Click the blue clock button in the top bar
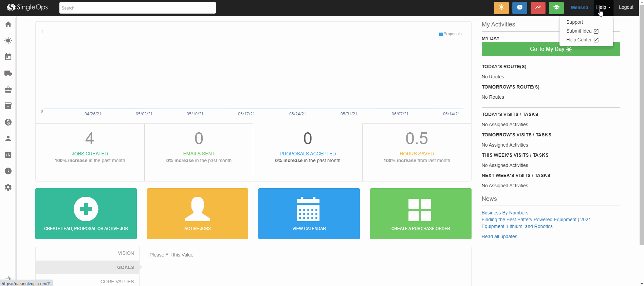644x286 pixels. click(519, 7)
